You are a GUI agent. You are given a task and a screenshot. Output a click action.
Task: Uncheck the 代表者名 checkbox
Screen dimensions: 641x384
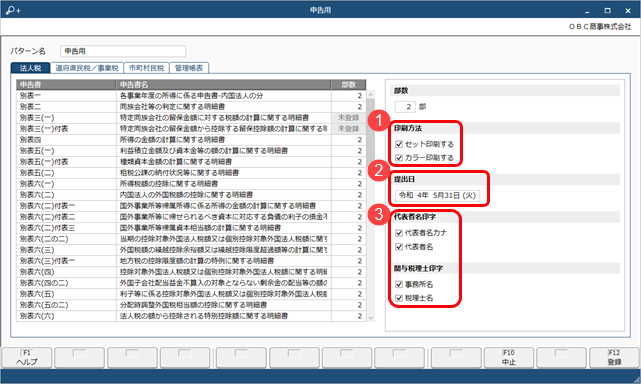click(399, 247)
